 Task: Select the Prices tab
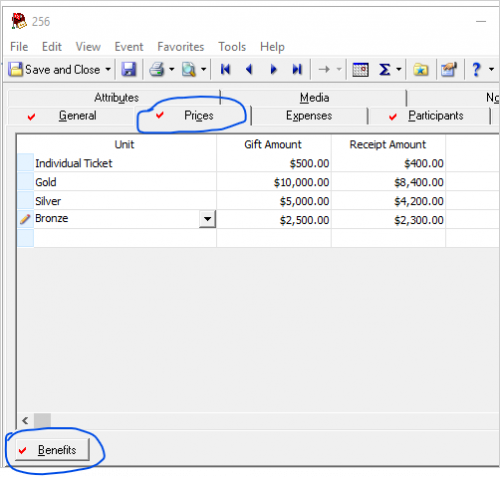pyautogui.click(x=193, y=116)
